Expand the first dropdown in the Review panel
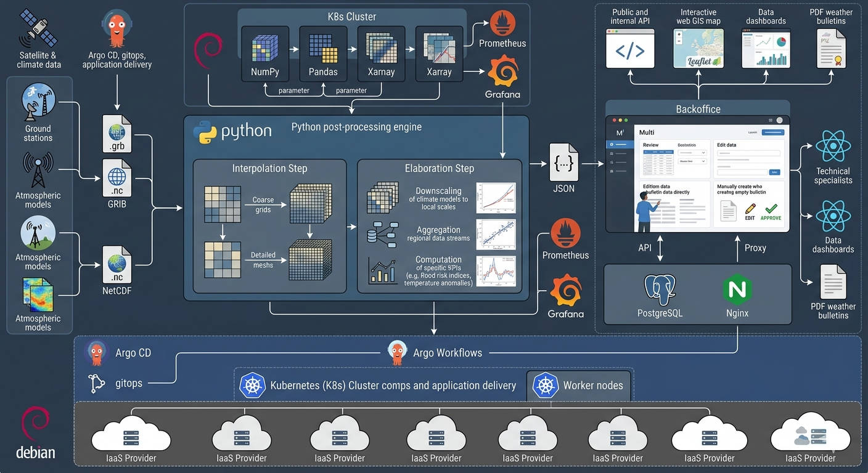Screen dimensions: 868x473 [692, 153]
